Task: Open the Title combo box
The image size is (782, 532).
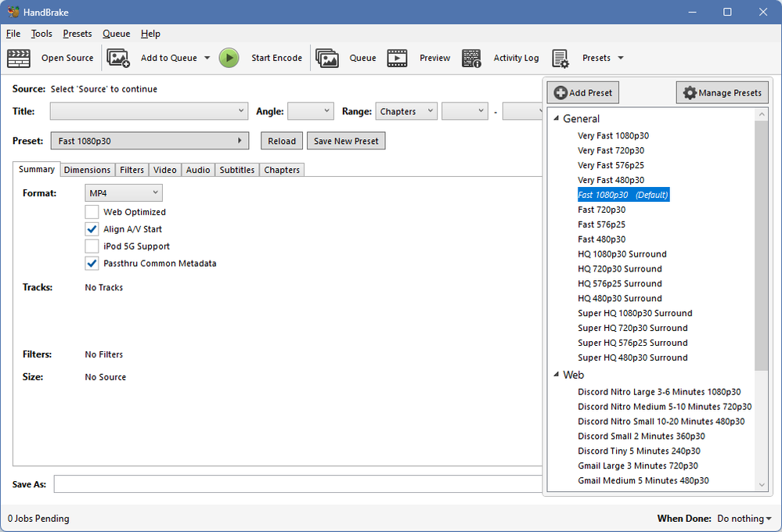Action: coord(149,111)
